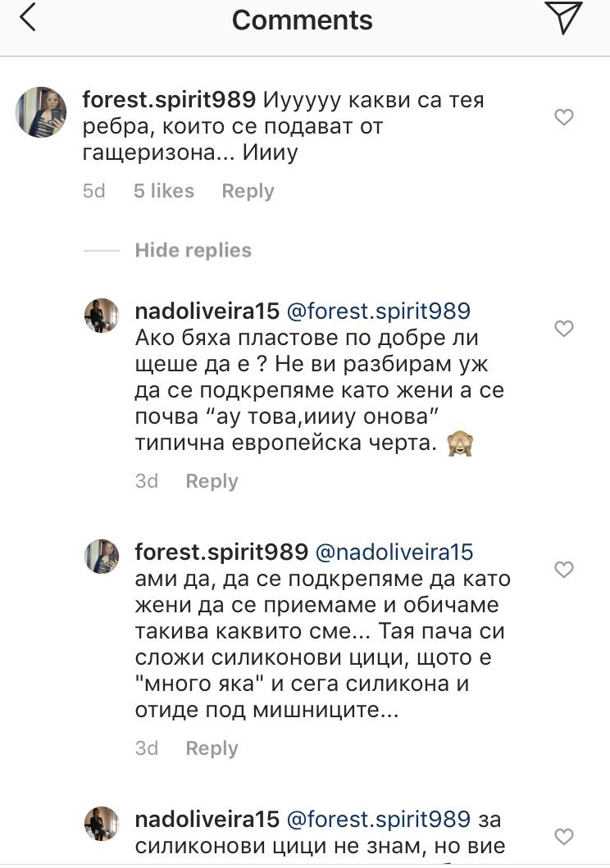Viewport: 610px width, 868px height.
Task: Open nadoliveira15 avatar on last reply
Action: [x=102, y=823]
